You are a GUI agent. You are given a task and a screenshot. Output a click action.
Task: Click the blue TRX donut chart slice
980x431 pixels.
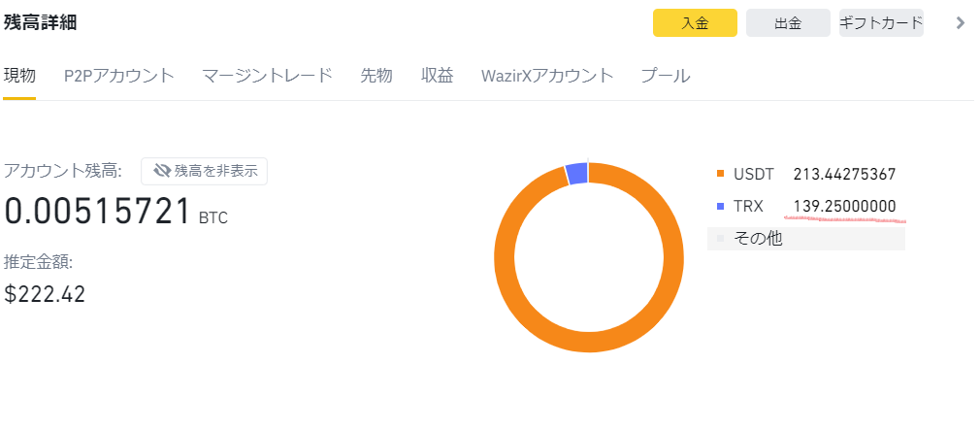click(x=576, y=174)
